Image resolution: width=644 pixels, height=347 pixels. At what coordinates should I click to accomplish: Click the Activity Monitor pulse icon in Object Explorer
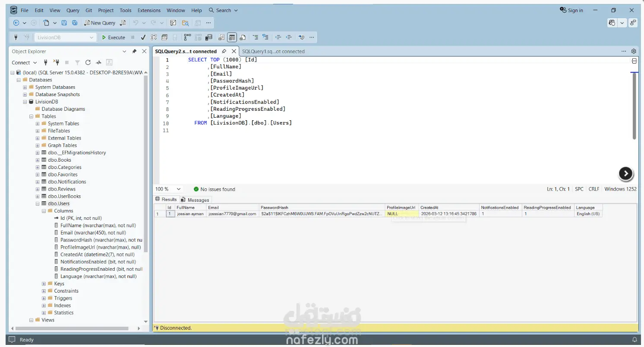coord(98,63)
